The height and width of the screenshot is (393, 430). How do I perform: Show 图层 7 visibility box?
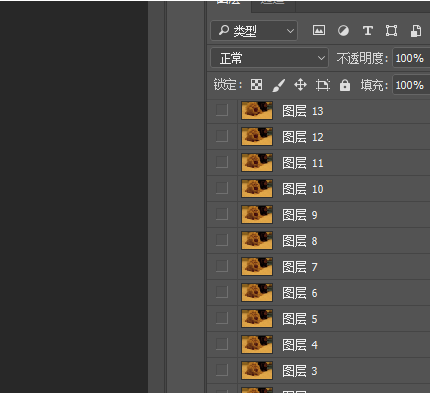coord(222,266)
